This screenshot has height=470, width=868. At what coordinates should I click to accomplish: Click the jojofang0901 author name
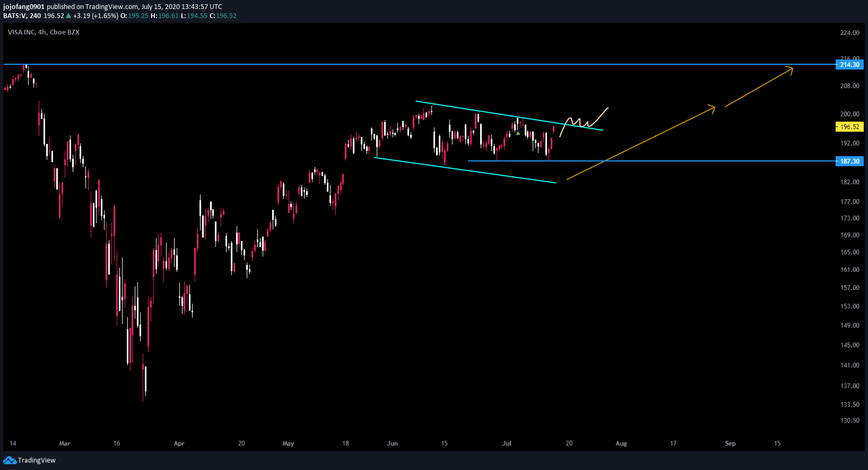(x=24, y=7)
